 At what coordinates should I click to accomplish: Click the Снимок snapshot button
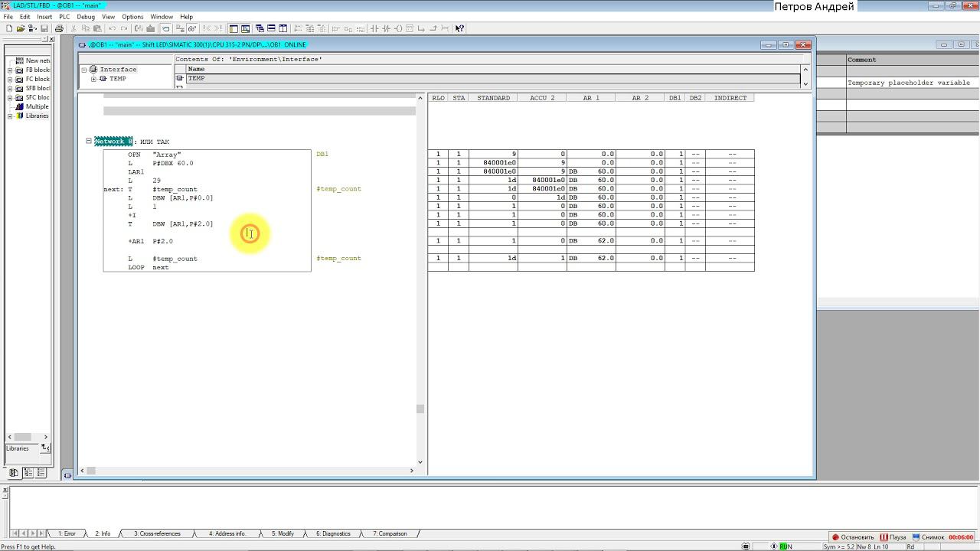tap(928, 537)
